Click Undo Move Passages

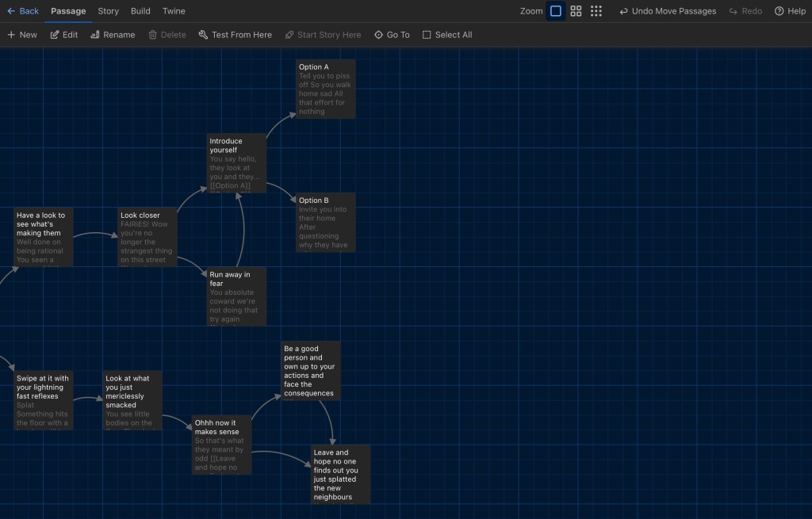[668, 11]
